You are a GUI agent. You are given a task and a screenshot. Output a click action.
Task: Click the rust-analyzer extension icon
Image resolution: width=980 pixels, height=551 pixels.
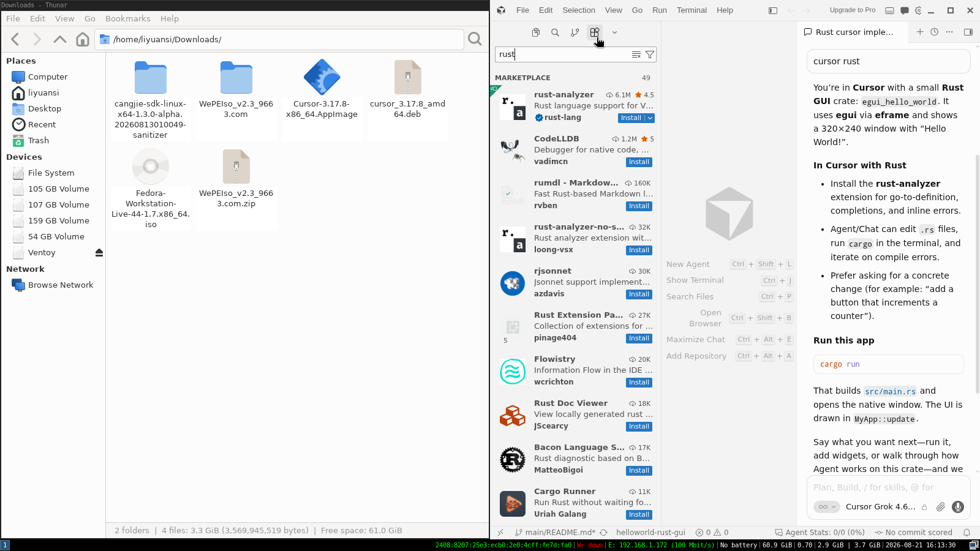(513, 107)
